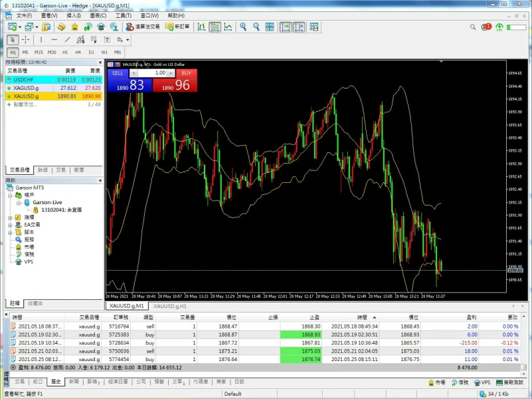Image resolution: width=532 pixels, height=399 pixels.
Task: Toggle chart auto scroll button
Action: coord(285,27)
